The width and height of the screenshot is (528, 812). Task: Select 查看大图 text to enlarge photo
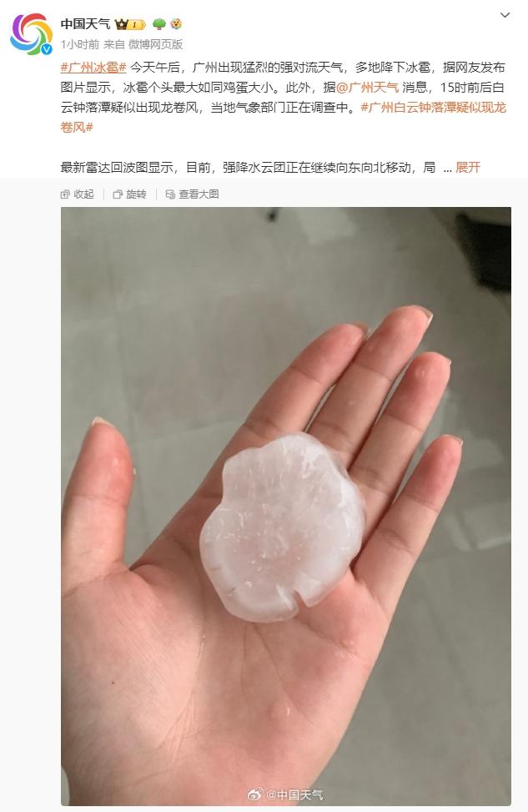199,194
